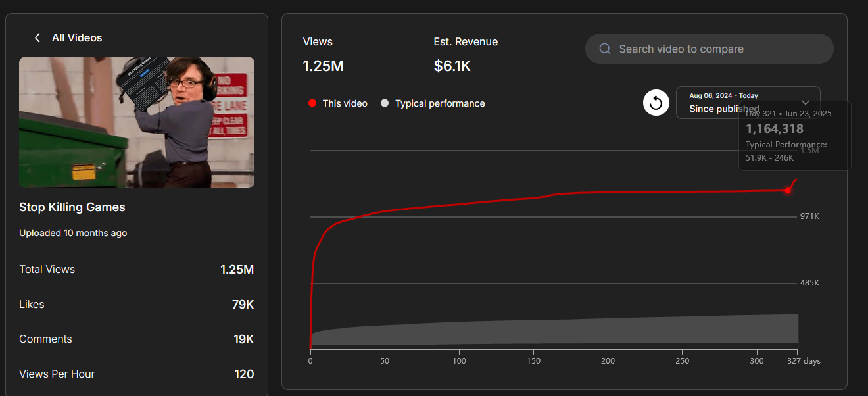Click the 485K axis gridline label
868x396 pixels.
(809, 283)
